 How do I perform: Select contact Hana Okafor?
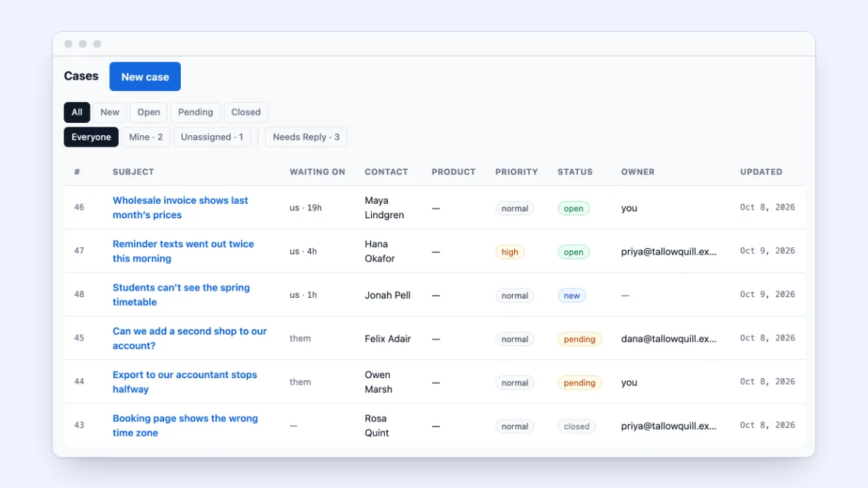[x=380, y=251]
